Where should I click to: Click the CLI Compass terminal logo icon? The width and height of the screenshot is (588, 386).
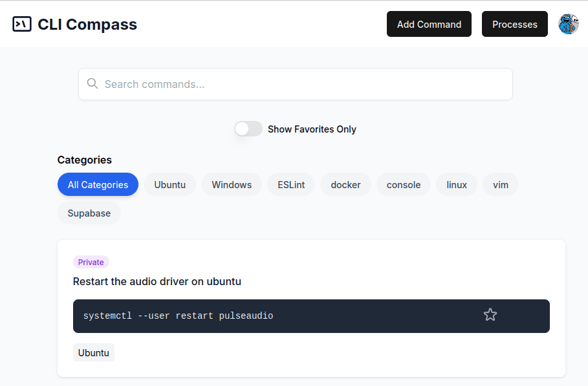(22, 24)
